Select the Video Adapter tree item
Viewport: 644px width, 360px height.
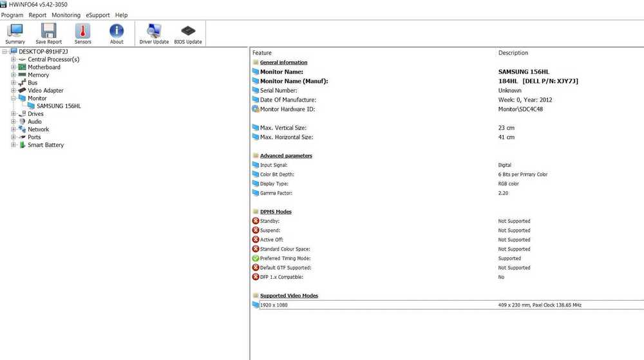click(x=45, y=91)
